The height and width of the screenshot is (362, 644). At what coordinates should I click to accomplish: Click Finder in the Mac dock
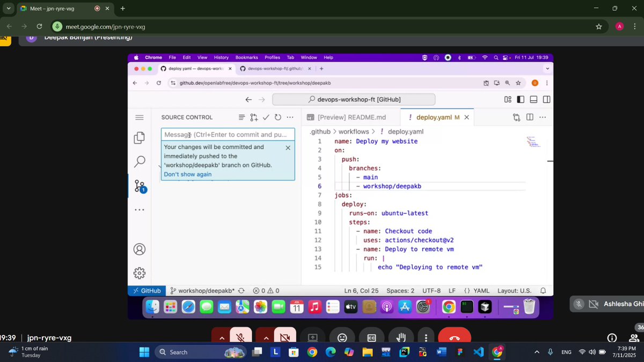pyautogui.click(x=152, y=307)
